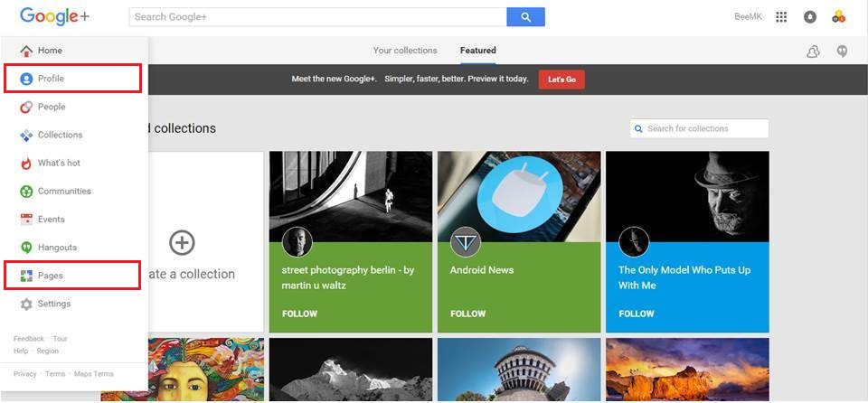The width and height of the screenshot is (868, 403).
Task: Open the snowy mountain collection thumbnail
Action: click(x=351, y=370)
